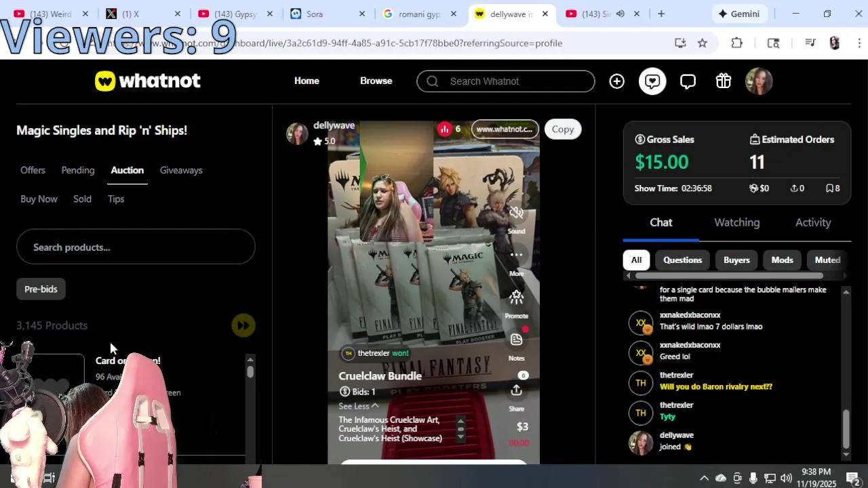Click the red viewer count bars icon

tap(444, 129)
